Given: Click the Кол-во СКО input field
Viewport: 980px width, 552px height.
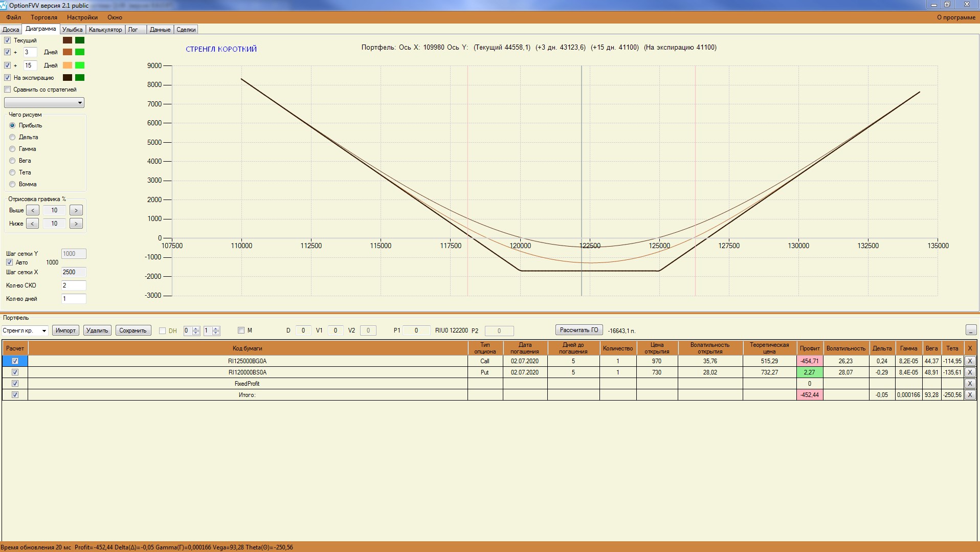Looking at the screenshot, I should coord(74,285).
